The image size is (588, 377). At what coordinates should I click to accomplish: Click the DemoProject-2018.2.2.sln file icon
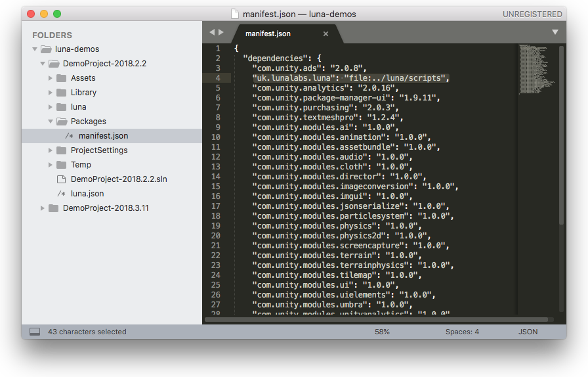point(61,179)
